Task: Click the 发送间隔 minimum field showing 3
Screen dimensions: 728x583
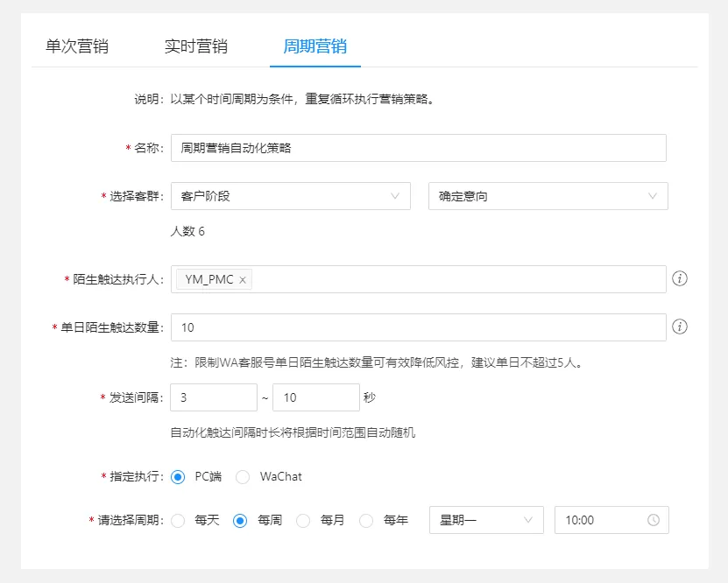Action: pyautogui.click(x=214, y=397)
